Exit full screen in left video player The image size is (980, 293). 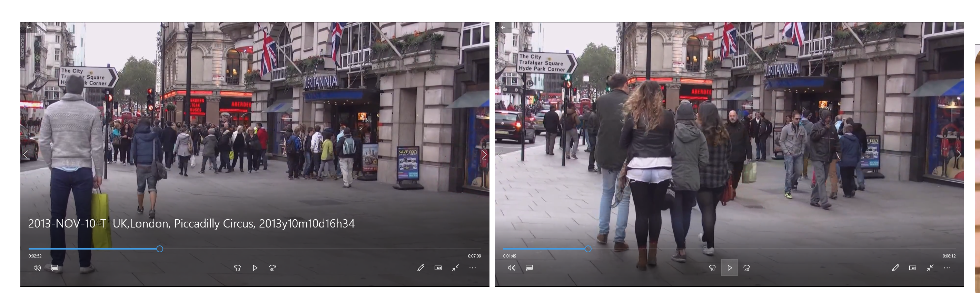tap(455, 268)
